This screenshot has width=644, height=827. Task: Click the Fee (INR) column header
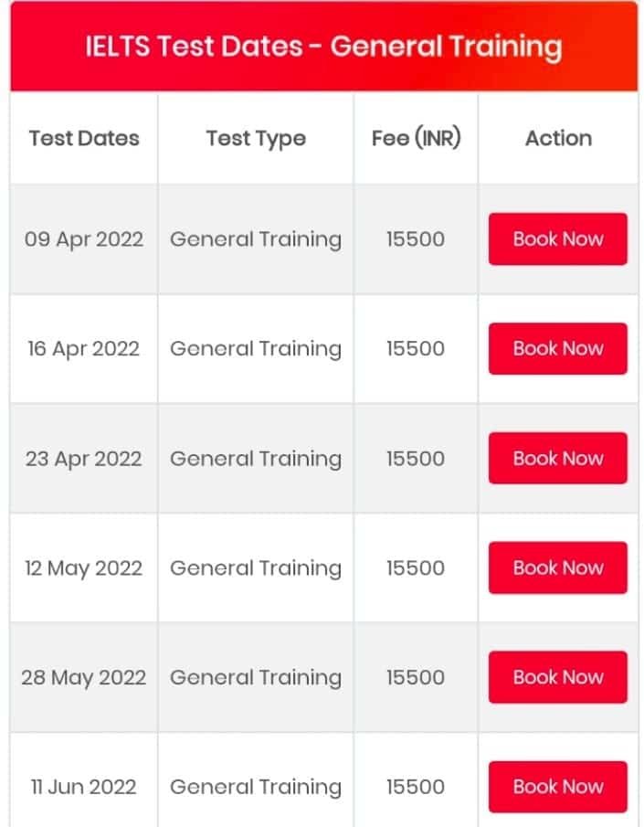[416, 138]
